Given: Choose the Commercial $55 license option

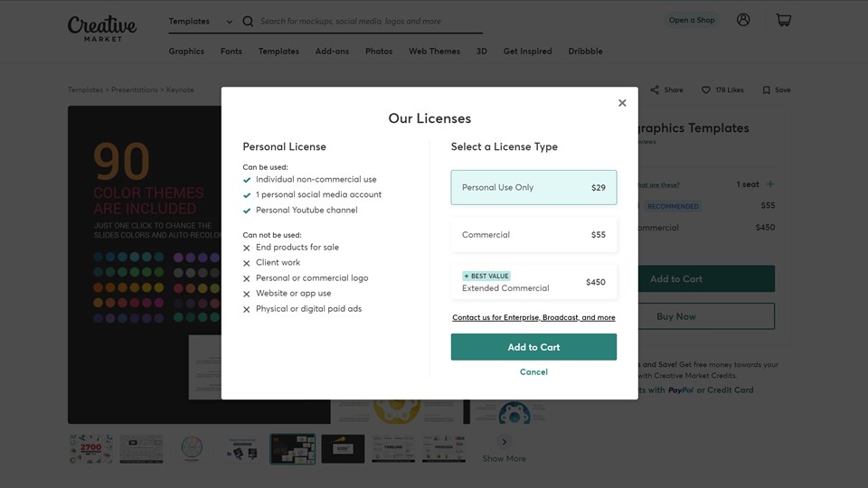Looking at the screenshot, I should [533, 235].
